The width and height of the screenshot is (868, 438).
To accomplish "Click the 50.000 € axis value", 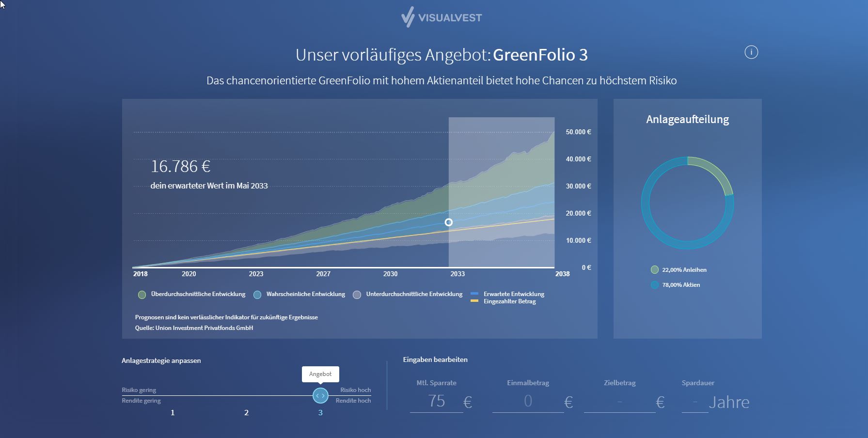I will point(578,132).
